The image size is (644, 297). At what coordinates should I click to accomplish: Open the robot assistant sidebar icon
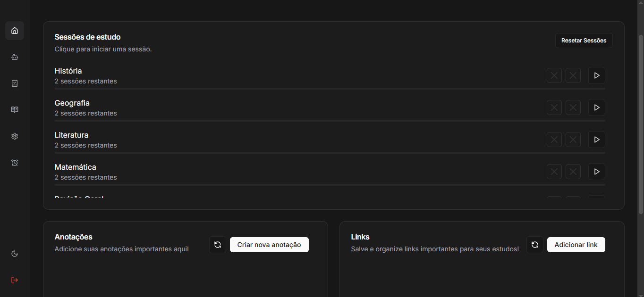pyautogui.click(x=15, y=57)
